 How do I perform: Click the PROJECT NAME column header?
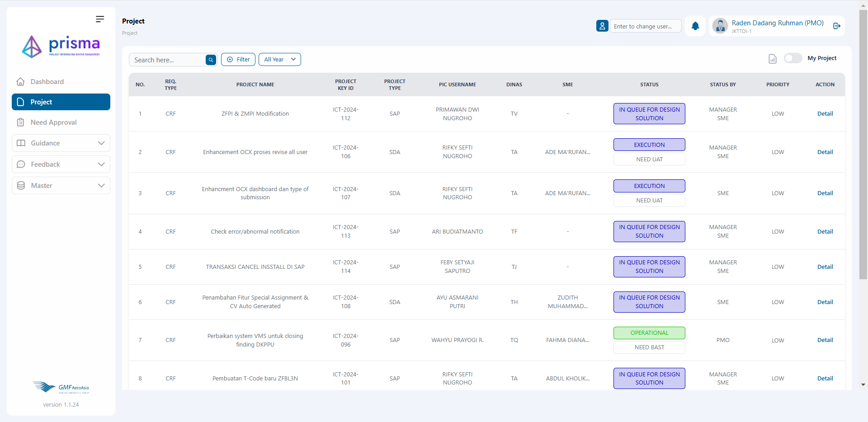click(255, 84)
